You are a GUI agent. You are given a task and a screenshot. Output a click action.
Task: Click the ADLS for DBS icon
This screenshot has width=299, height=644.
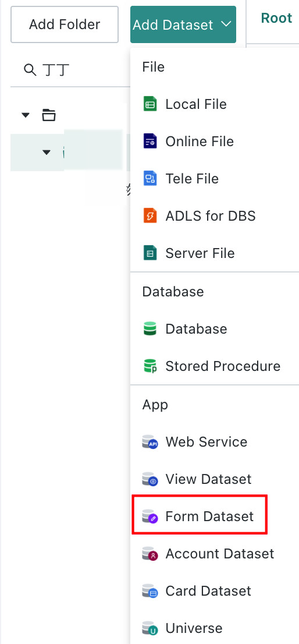(150, 215)
